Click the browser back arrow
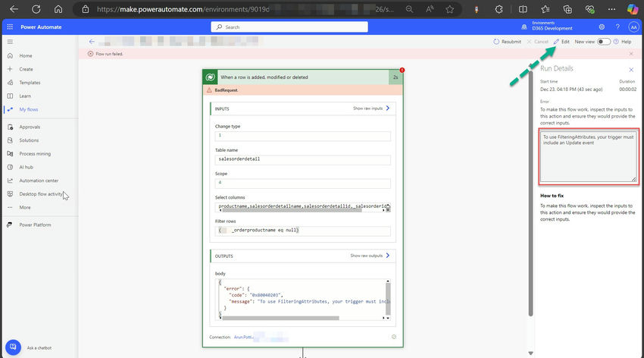Viewport: 644px width, 358px height. pyautogui.click(x=14, y=9)
